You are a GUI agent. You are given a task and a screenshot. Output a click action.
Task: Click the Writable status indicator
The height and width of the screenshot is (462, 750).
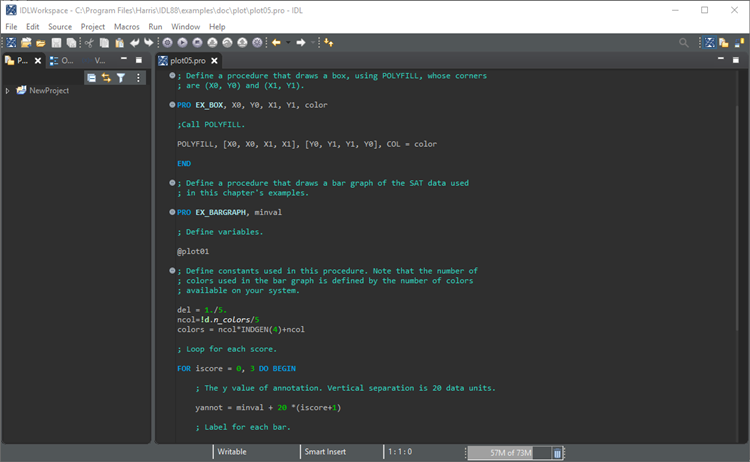(x=232, y=452)
